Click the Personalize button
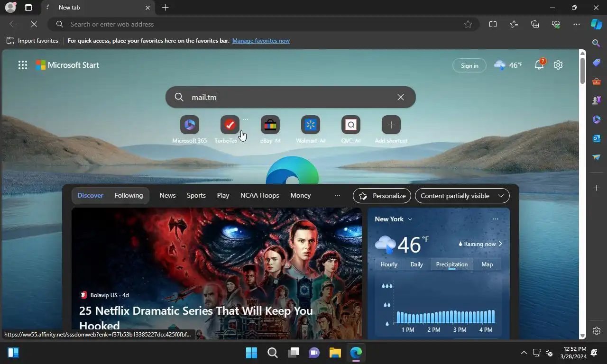This screenshot has width=607, height=364. pos(382,196)
